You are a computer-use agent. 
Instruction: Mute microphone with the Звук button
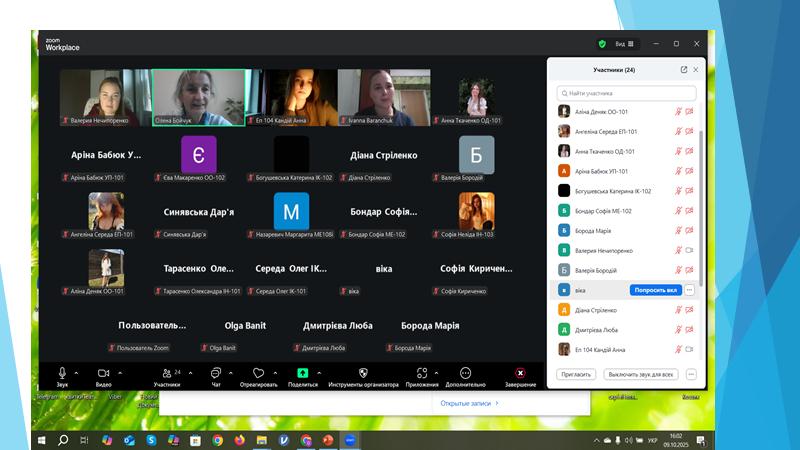61,373
